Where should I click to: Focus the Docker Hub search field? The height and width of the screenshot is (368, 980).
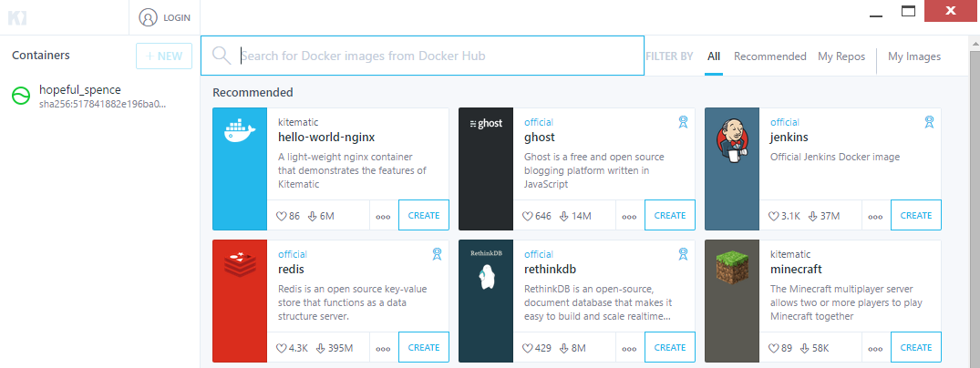pyautogui.click(x=422, y=56)
